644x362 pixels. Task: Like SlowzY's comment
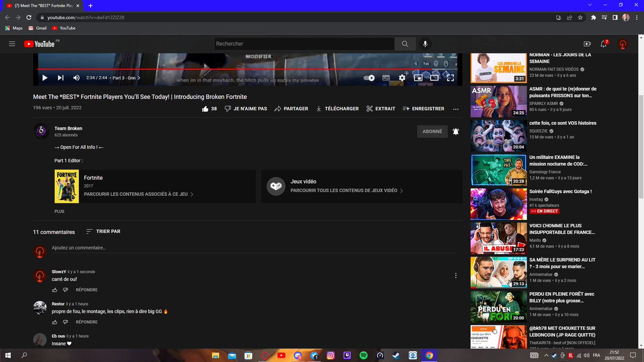[55, 290]
